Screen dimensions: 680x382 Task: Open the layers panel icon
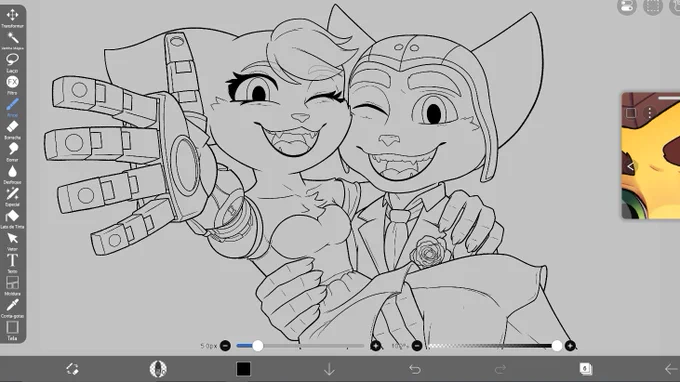point(585,369)
